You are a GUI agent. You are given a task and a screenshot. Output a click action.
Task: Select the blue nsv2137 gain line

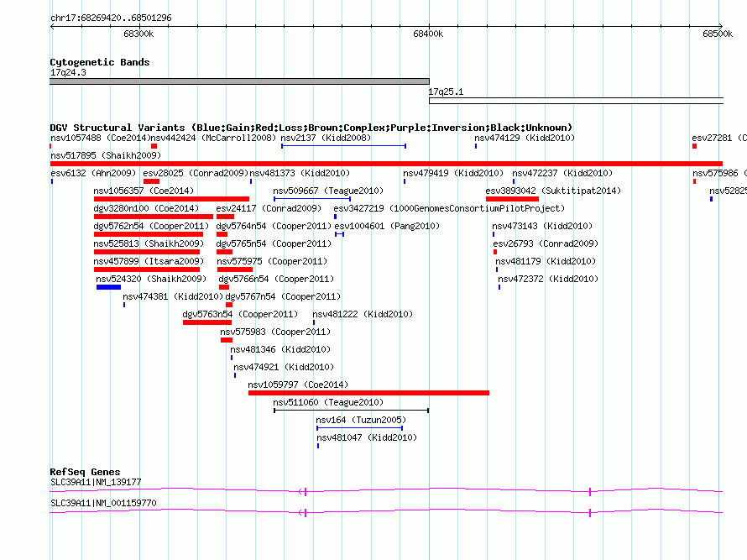click(x=343, y=146)
